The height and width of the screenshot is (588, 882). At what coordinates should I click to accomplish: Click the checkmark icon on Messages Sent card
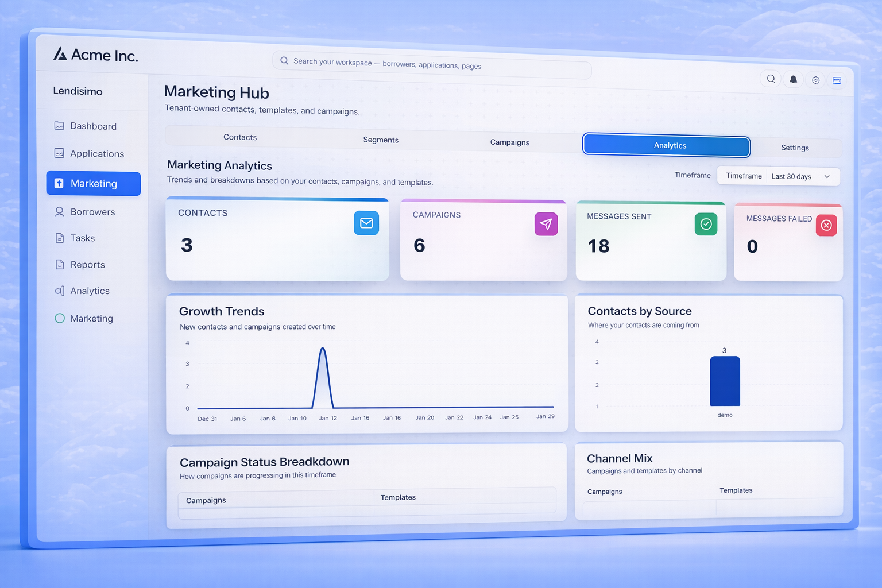(x=706, y=225)
